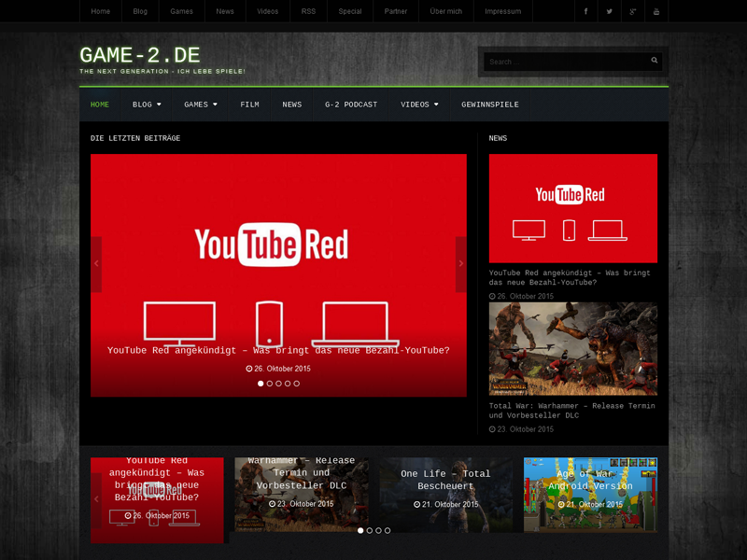Open Age of War Android Version card
747x560 pixels.
click(x=591, y=495)
